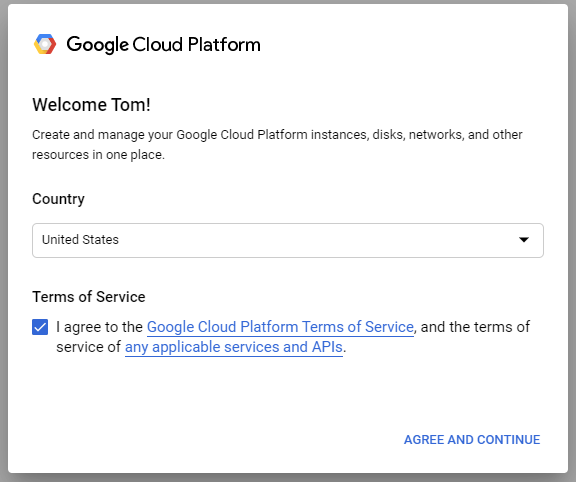
Task: Click the Google Cloud Platform hexagon logo
Action: point(45,44)
